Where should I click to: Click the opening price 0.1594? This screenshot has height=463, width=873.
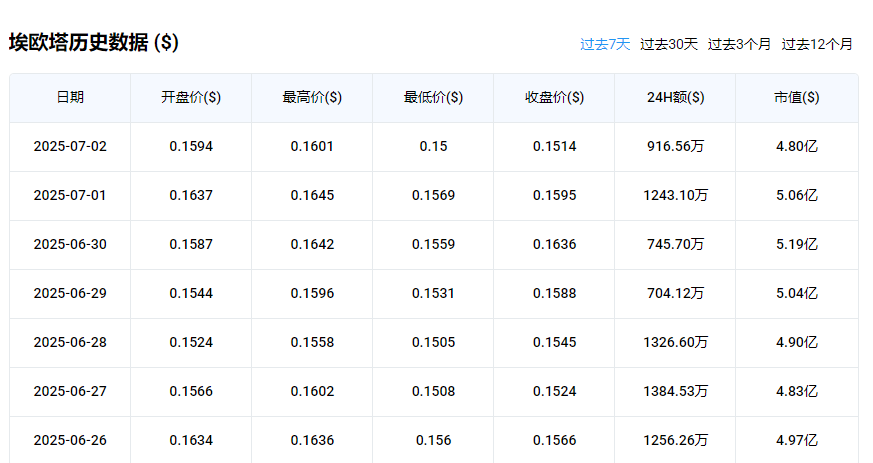point(191,146)
